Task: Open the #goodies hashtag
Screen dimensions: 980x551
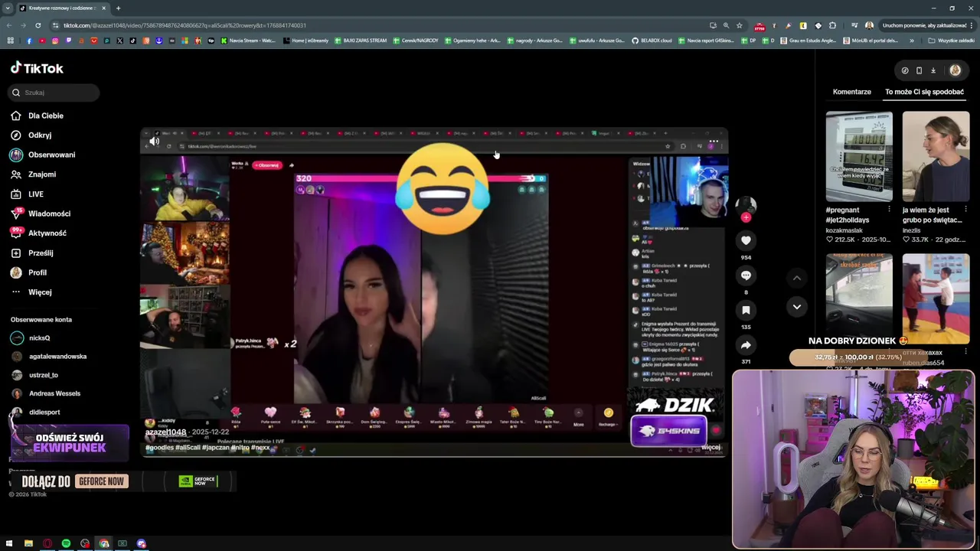Action: click(159, 448)
